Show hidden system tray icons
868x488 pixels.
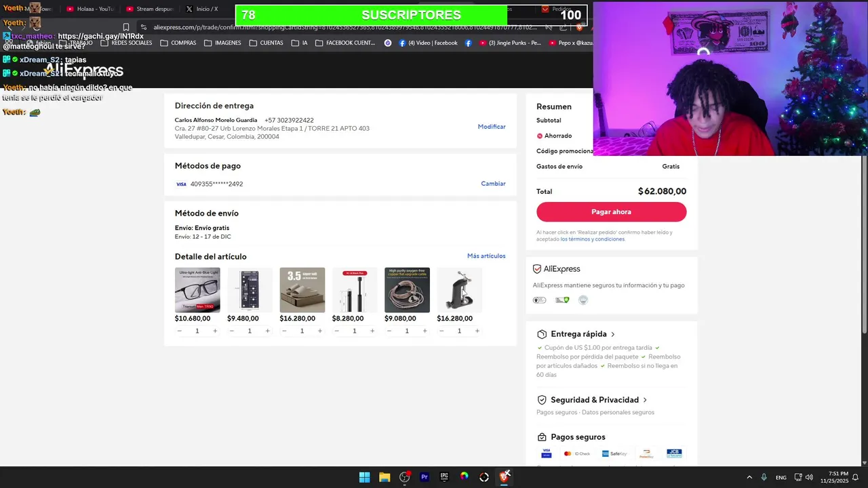pos(749,477)
